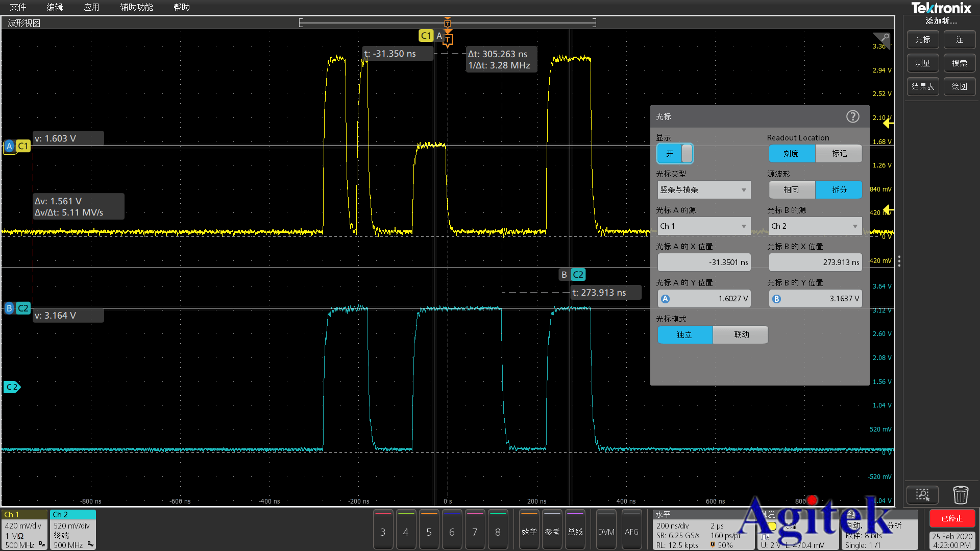Image resolution: width=980 pixels, height=551 pixels.
Task: Click cursor A X position input field
Action: pyautogui.click(x=704, y=262)
